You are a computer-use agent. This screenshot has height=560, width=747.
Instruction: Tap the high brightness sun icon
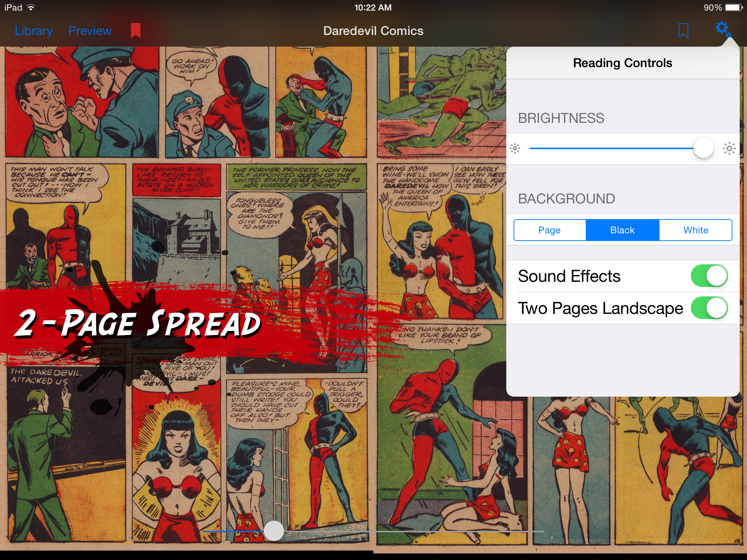(x=729, y=148)
